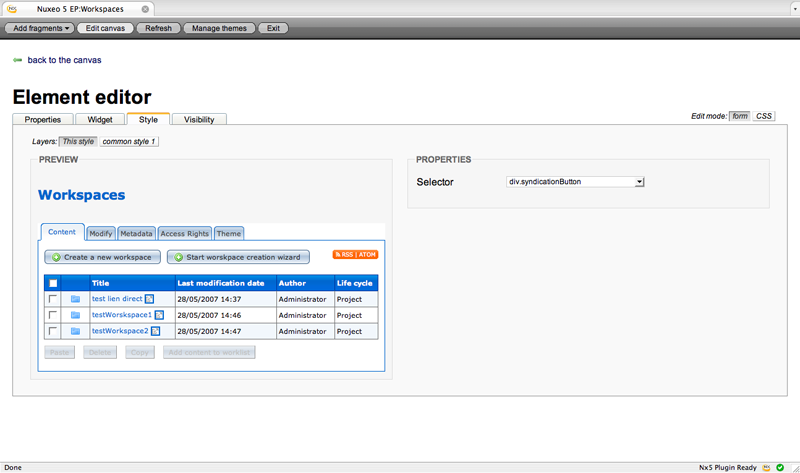Click the disabled Paste button
The image size is (800, 473).
tap(60, 352)
